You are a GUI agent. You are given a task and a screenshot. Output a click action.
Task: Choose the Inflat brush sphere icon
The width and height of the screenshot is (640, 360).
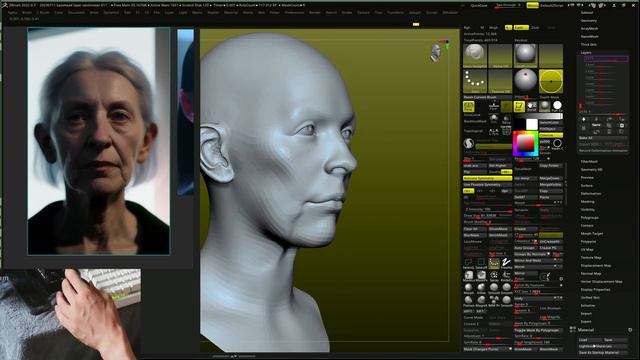click(x=482, y=288)
